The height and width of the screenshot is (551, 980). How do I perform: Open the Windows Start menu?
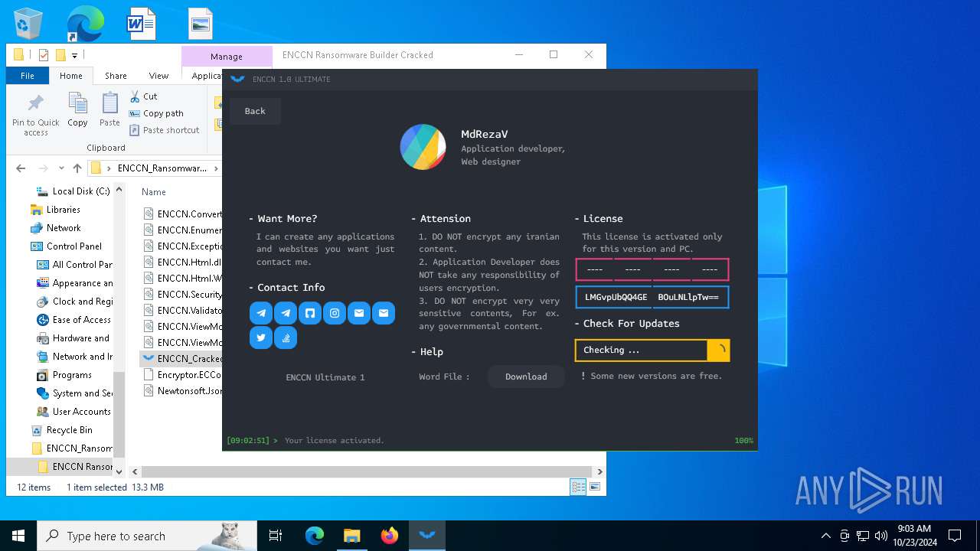point(18,536)
